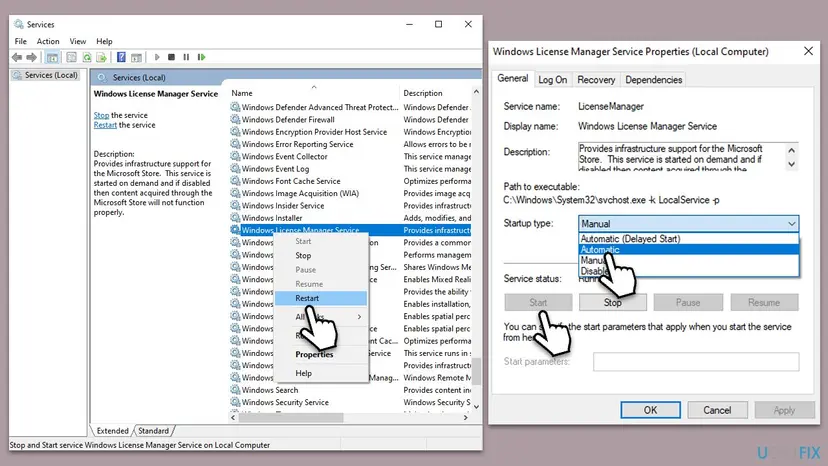This screenshot has width=828, height=466.
Task: Choose Properties in the context menu
Action: click(x=321, y=355)
